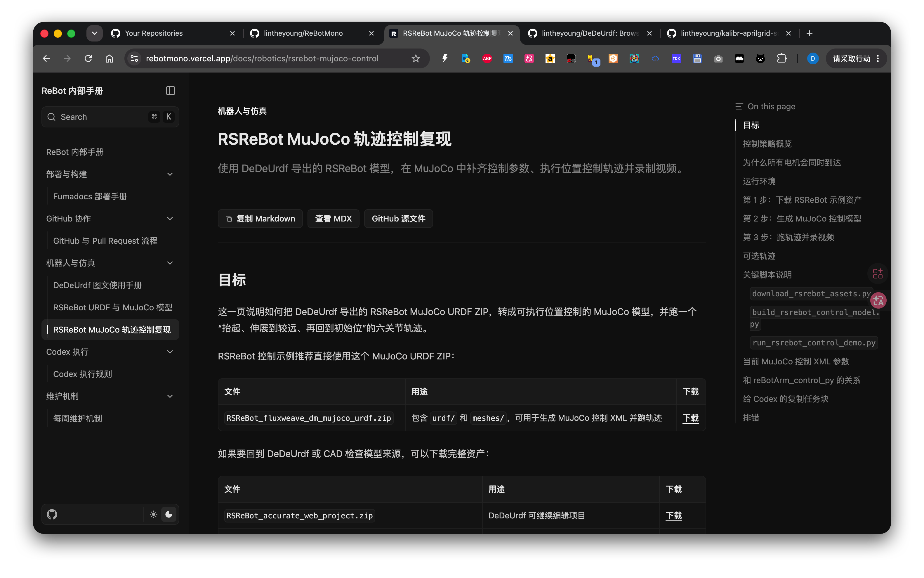Open 每周维护机制 in sidebar
Screen dimensions: 924x578
click(78, 418)
